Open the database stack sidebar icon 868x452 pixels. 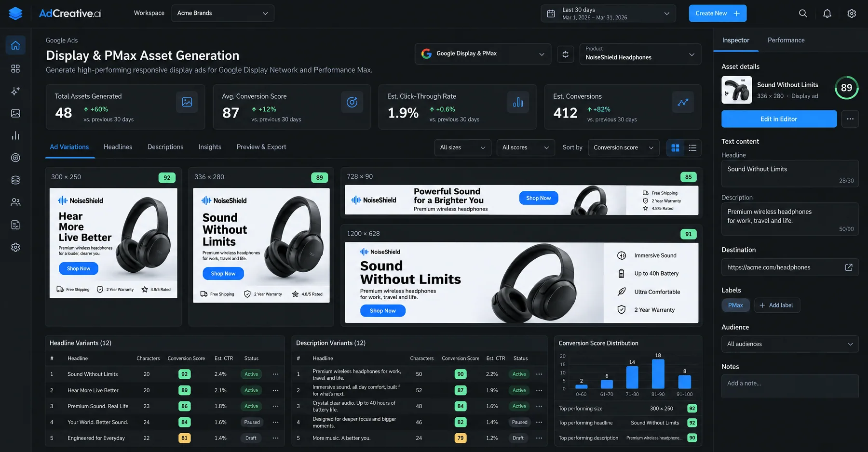pyautogui.click(x=15, y=180)
